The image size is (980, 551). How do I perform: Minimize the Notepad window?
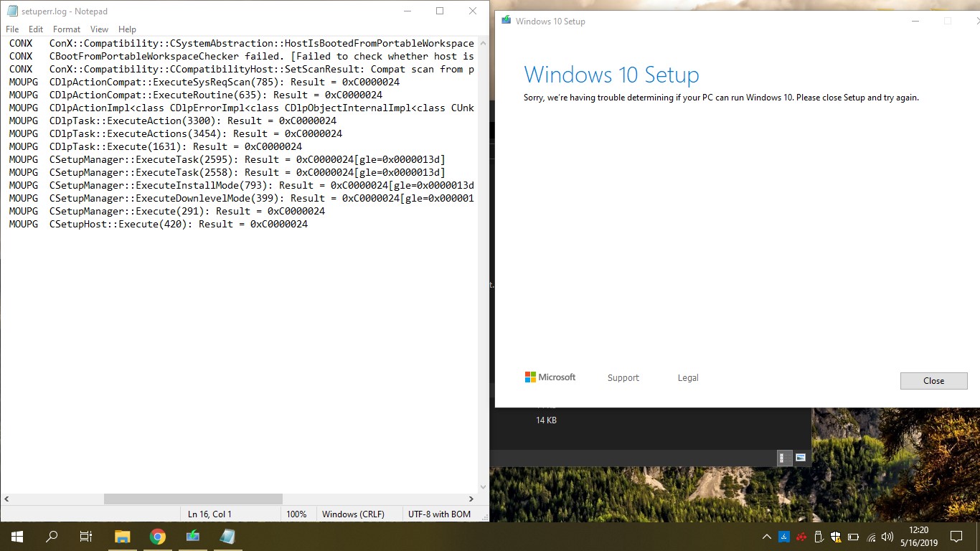407,11
